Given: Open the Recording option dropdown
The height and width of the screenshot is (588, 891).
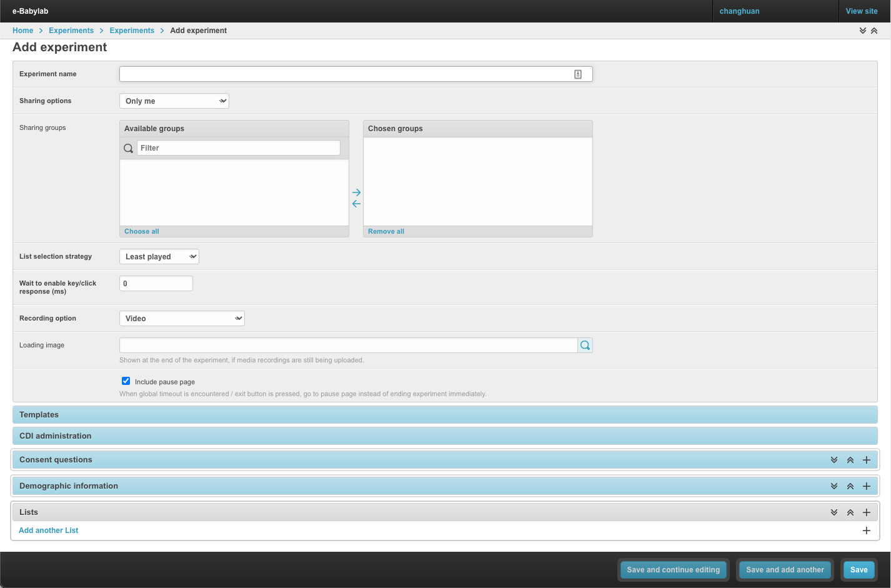Looking at the screenshot, I should [x=182, y=319].
